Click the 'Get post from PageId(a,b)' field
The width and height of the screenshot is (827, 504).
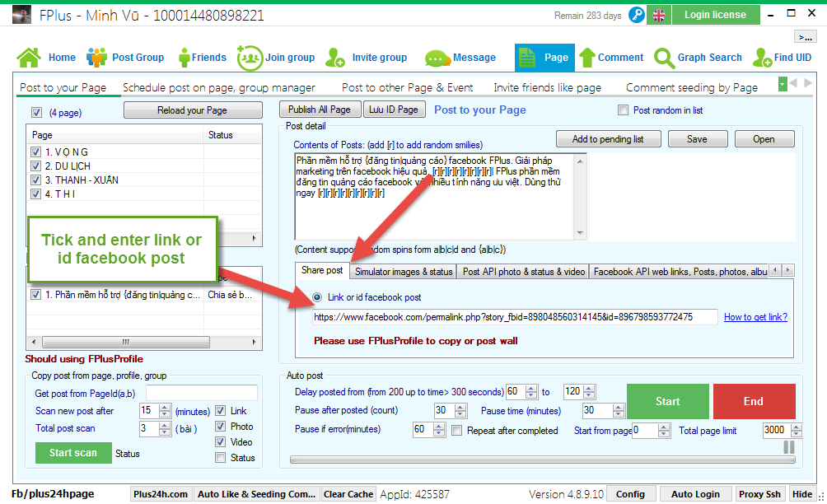click(x=202, y=393)
